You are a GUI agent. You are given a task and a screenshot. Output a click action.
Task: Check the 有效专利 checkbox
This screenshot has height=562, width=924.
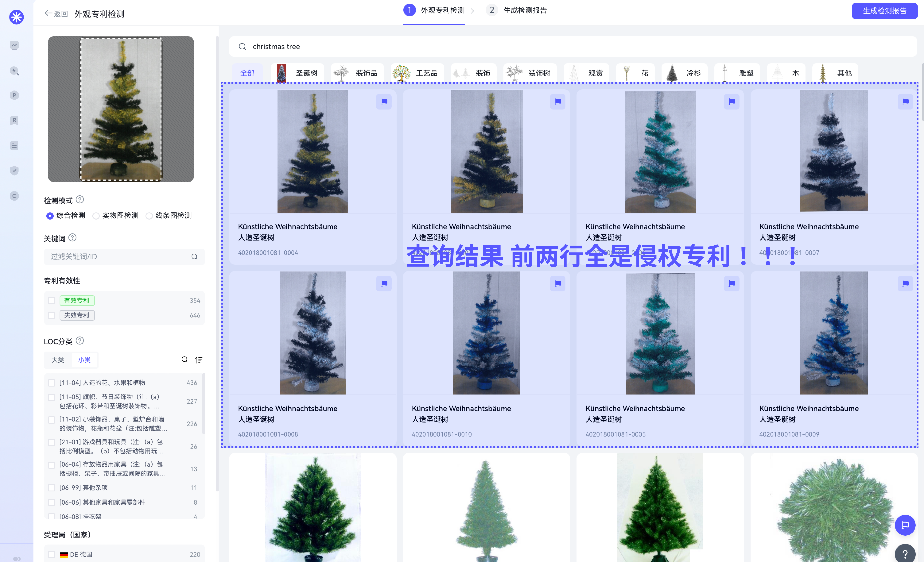click(x=52, y=300)
